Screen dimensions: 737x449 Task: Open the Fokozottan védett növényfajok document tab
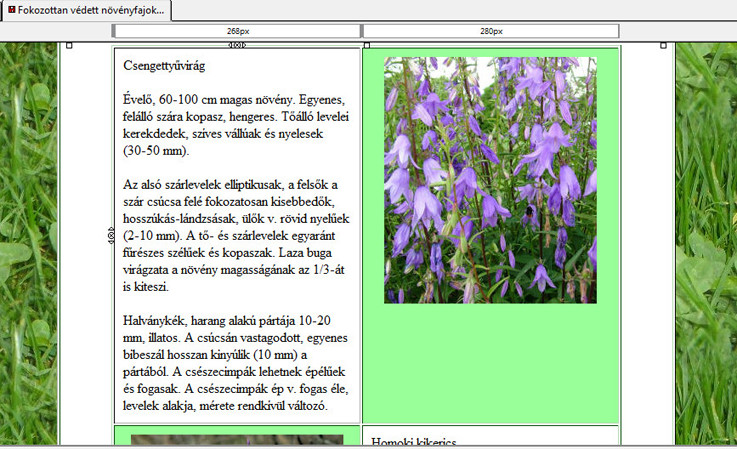[90, 10]
